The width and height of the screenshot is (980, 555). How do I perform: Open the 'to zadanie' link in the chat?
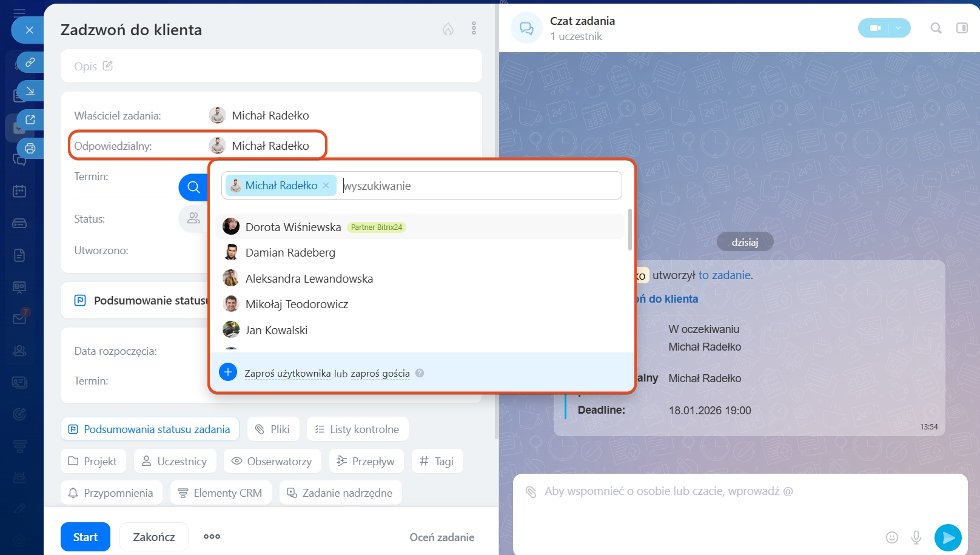pos(725,275)
